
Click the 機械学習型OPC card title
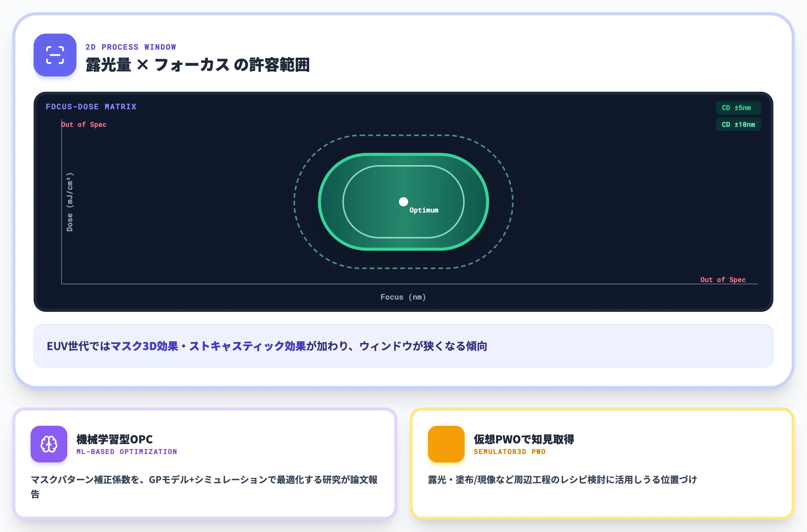pyautogui.click(x=115, y=439)
